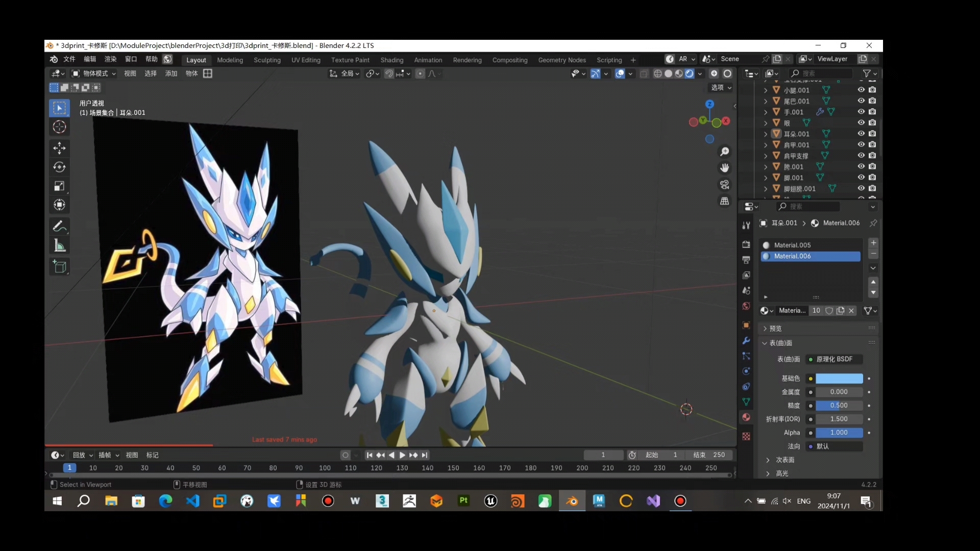Click the 结束 250 end frame field
Screen dimensions: 980x551
(x=709, y=455)
